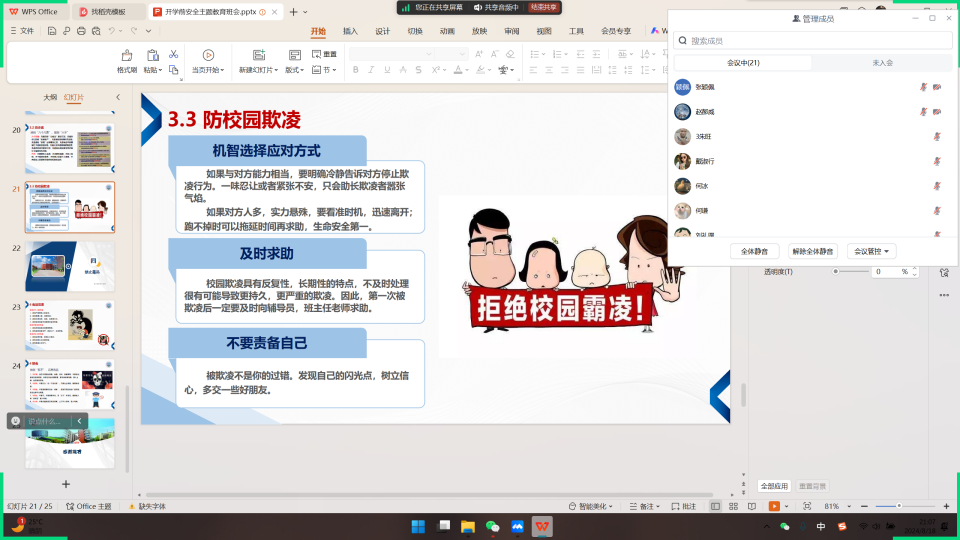The height and width of the screenshot is (540, 960).
Task: Click the 全体静音 button
Action: pyautogui.click(x=754, y=251)
